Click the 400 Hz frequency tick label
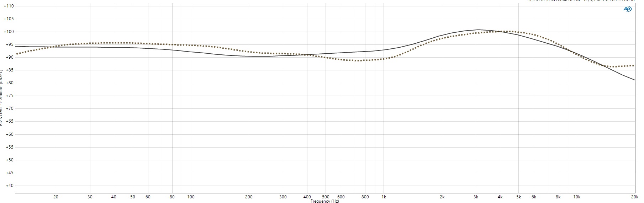Screen dimensions: 644x203 [x=307, y=197]
